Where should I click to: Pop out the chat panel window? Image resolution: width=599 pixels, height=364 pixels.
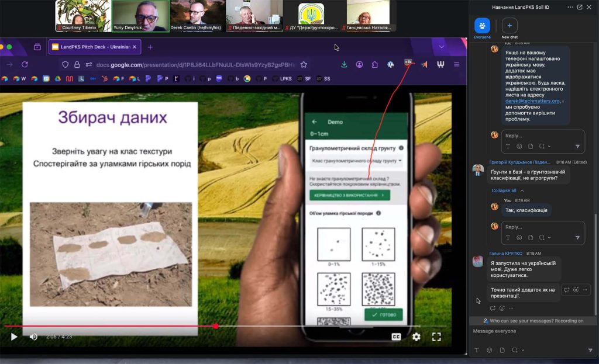tap(580, 7)
